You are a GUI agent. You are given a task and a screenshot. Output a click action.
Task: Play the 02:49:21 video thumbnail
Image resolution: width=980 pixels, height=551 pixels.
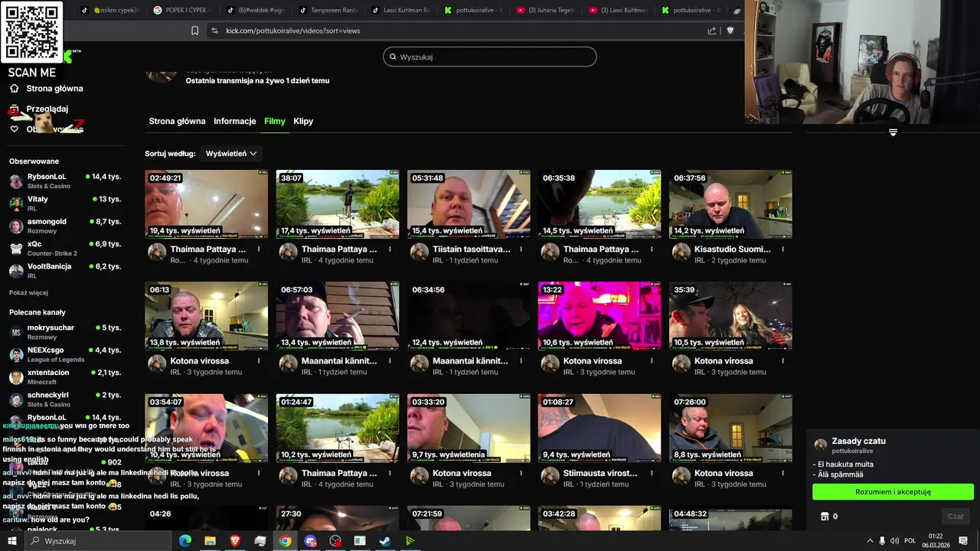(207, 204)
